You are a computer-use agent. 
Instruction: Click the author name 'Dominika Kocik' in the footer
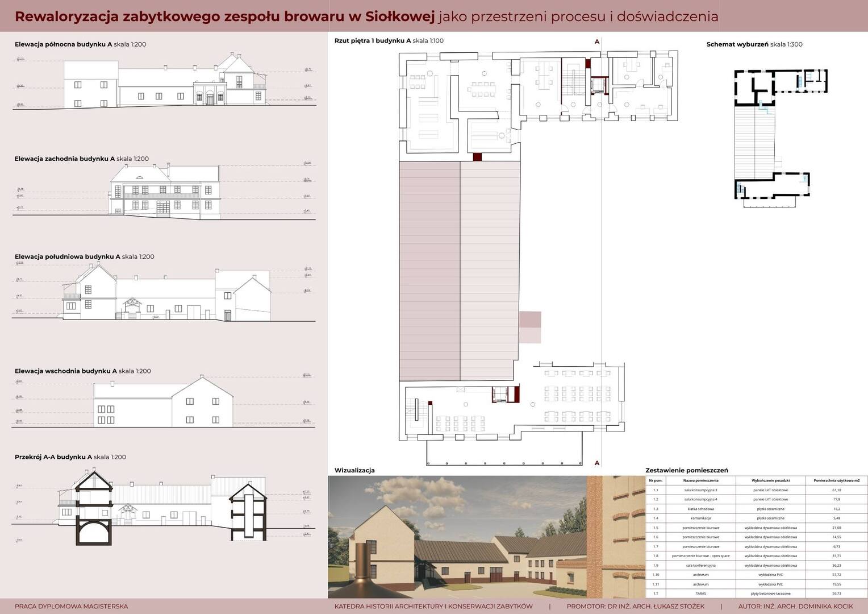pos(809,606)
